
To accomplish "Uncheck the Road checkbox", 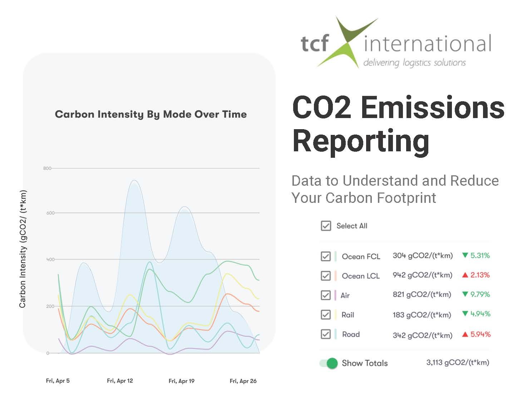I will pyautogui.click(x=326, y=334).
